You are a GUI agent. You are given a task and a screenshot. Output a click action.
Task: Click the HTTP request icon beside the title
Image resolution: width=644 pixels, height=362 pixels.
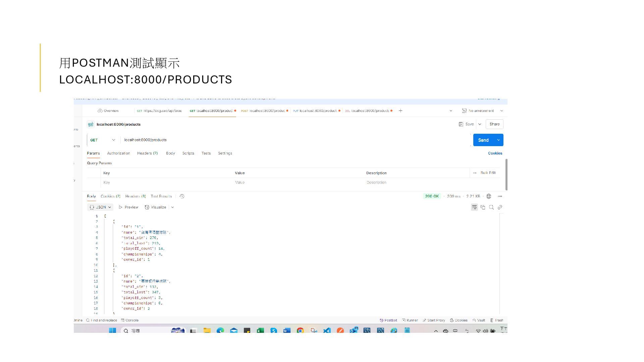click(91, 124)
